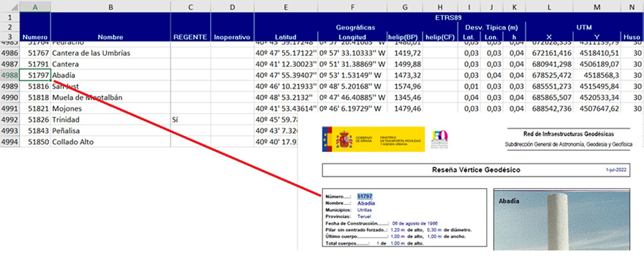Select column B header

coord(110,7)
